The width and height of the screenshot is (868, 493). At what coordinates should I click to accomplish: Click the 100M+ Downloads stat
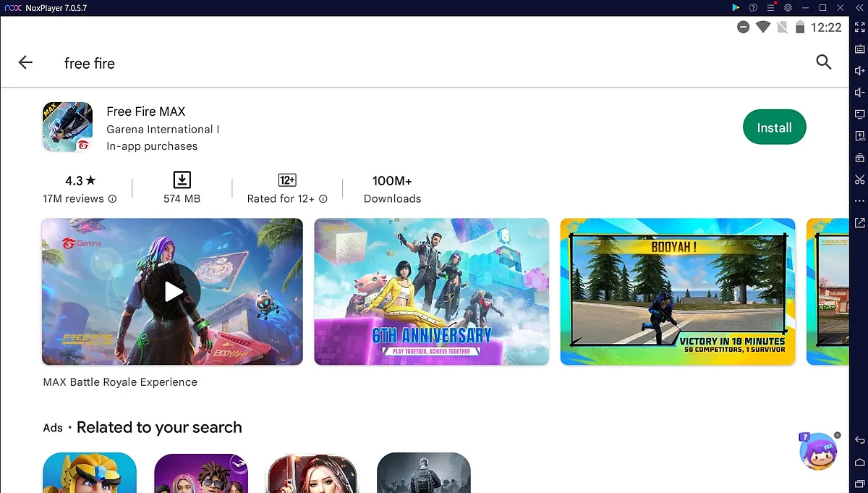(x=392, y=189)
